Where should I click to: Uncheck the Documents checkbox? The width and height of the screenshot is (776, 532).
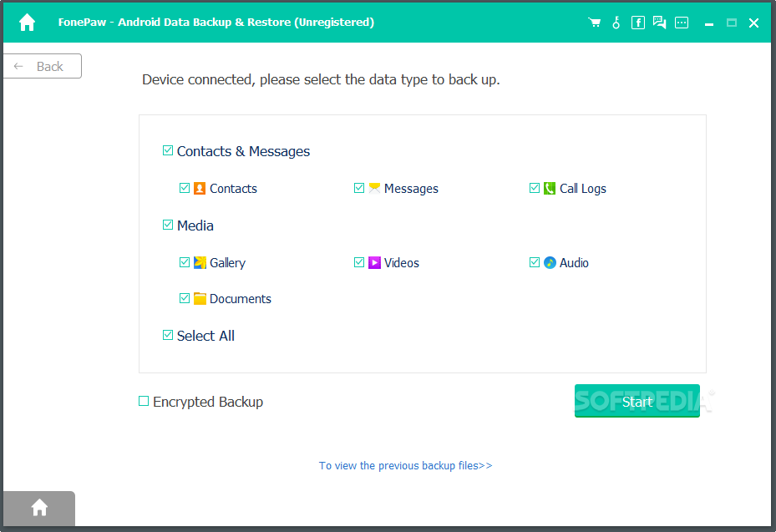[x=184, y=298]
